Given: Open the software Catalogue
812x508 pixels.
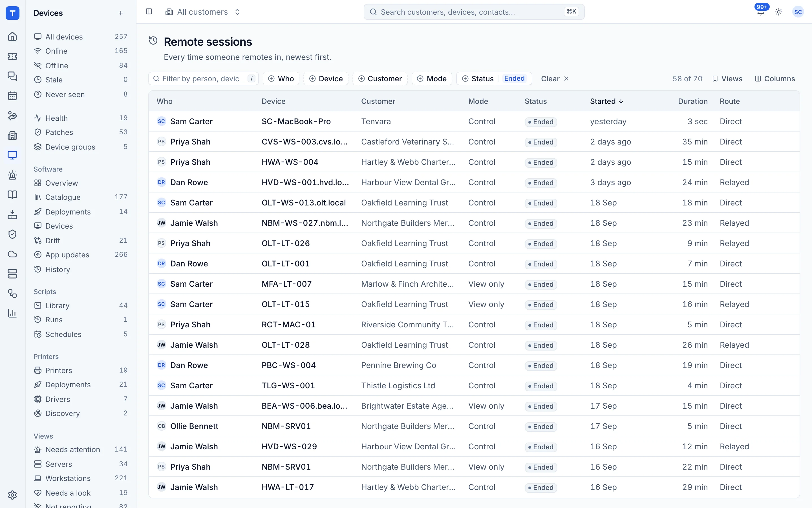Looking at the screenshot, I should tap(81, 197).
